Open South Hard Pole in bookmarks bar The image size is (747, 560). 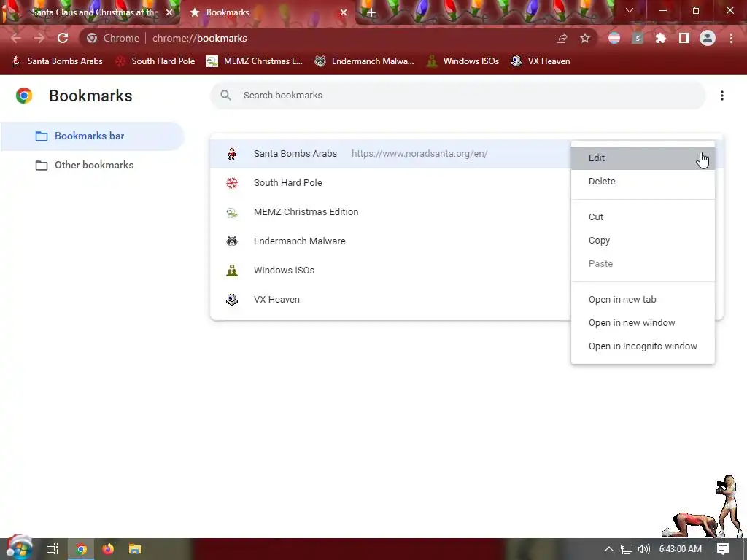pyautogui.click(x=156, y=61)
